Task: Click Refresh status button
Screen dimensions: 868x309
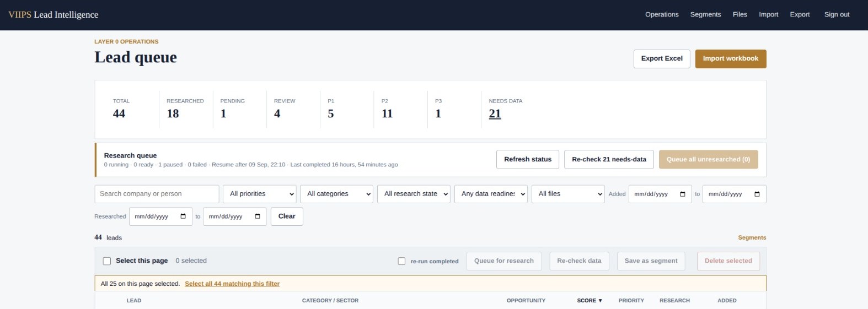Action: (x=528, y=159)
